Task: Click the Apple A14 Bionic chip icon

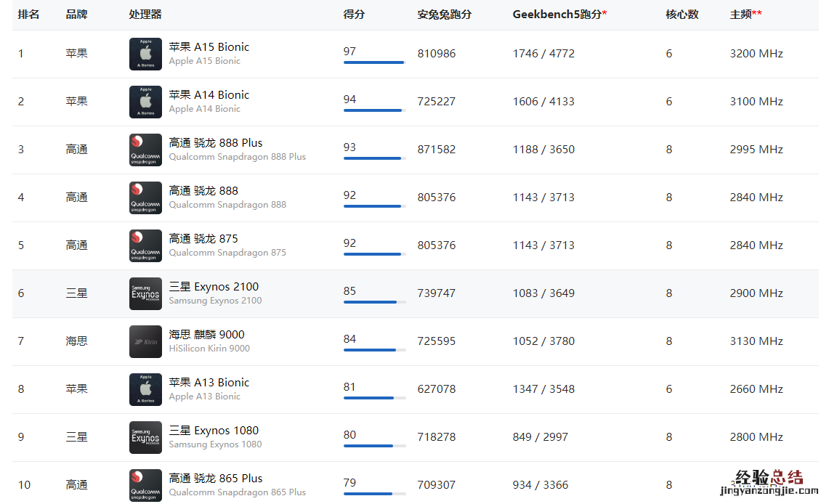Action: coord(145,102)
